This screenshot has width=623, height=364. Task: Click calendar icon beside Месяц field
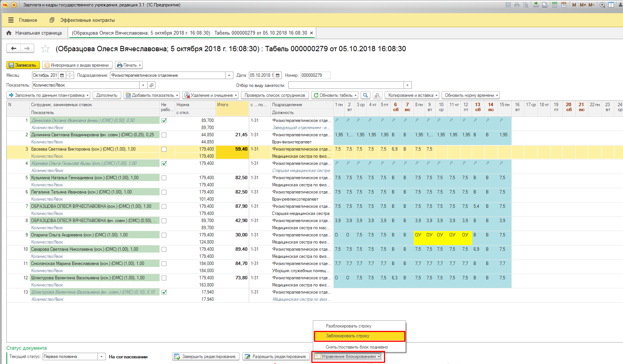pyautogui.click(x=62, y=75)
